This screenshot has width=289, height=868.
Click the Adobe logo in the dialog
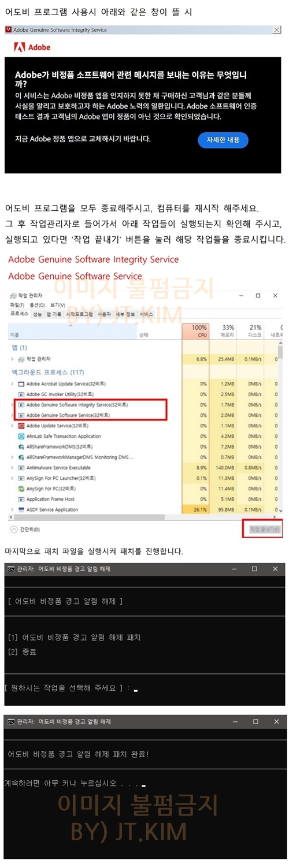coord(31,47)
